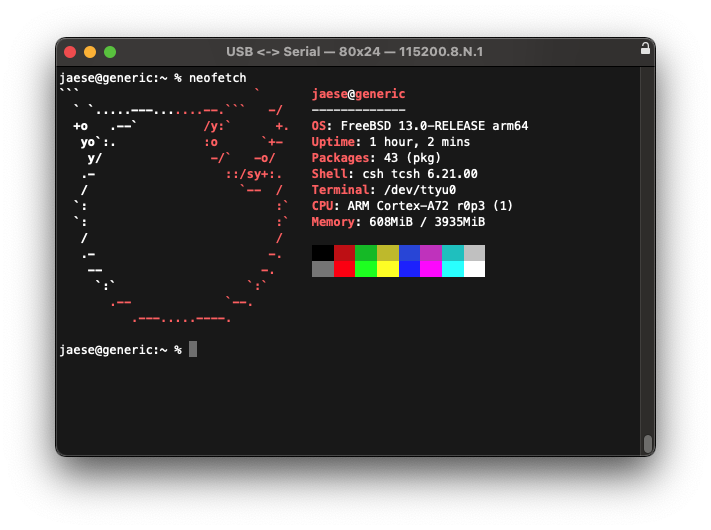
Task: Click the shell value 'csh tcsh 6.21.00'
Action: [420, 174]
